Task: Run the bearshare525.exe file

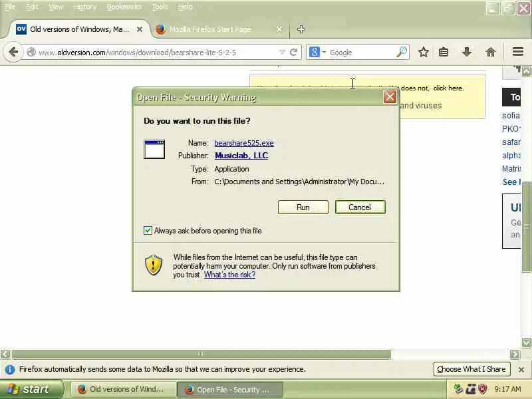Action: click(x=303, y=207)
